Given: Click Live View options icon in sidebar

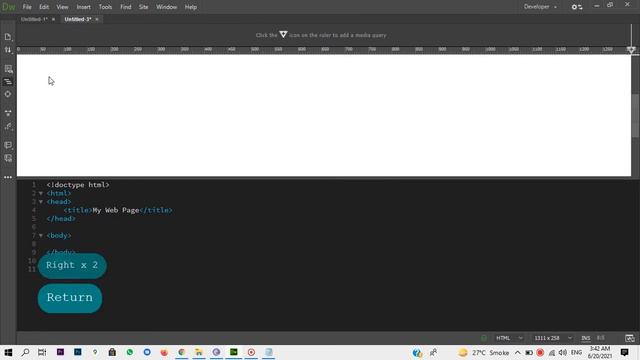Looking at the screenshot, I should click(x=8, y=69).
